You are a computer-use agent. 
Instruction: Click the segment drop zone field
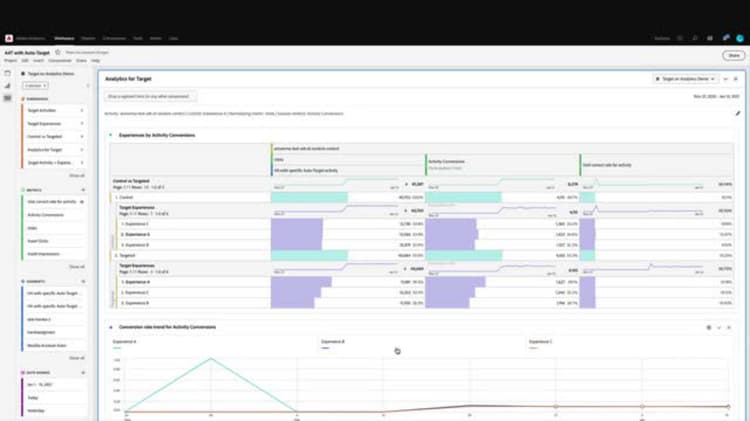(149, 97)
